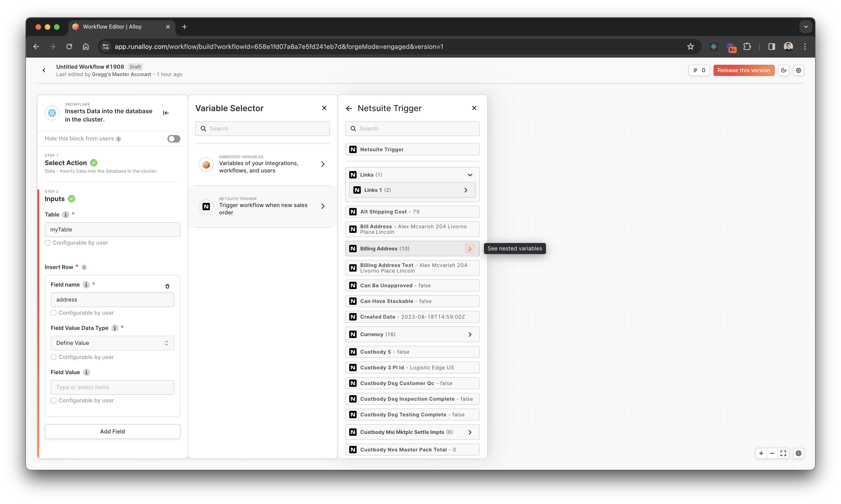The width and height of the screenshot is (841, 504).
Task: Toggle Hide this block from users
Action: click(x=174, y=139)
